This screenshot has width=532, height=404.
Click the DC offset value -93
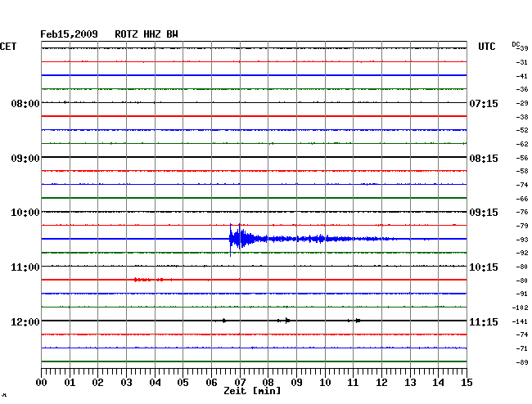click(522, 240)
